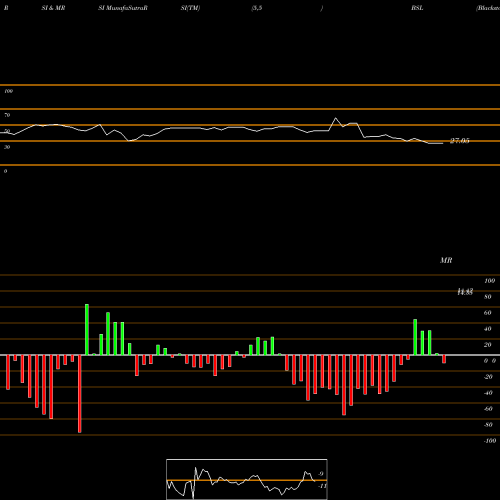Click the '60' label on MR axis
Image resolution: width=500 pixels, height=500 pixels.
488,313
